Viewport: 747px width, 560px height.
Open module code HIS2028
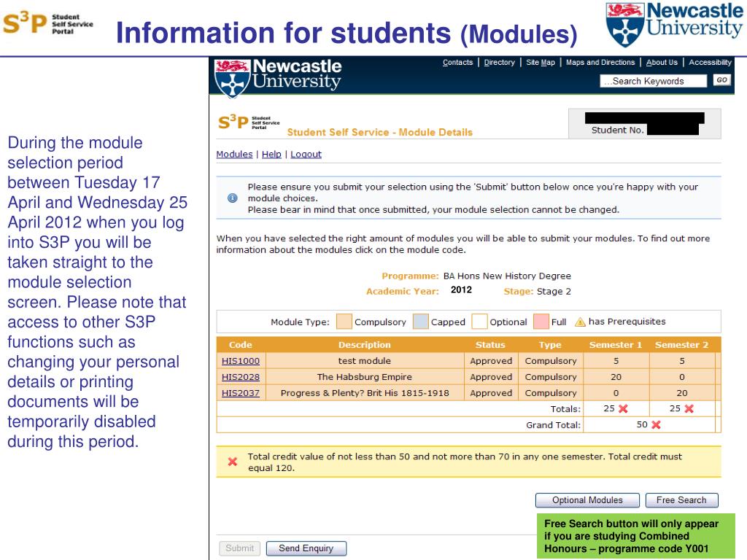[x=241, y=377]
